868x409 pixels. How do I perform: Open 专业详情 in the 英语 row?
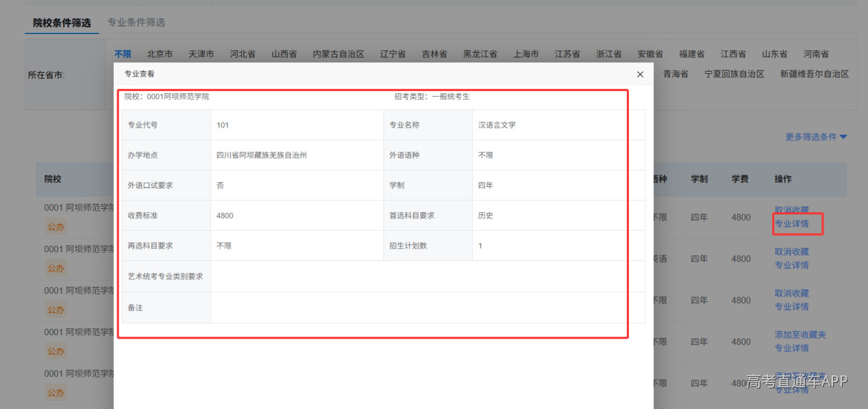(791, 265)
